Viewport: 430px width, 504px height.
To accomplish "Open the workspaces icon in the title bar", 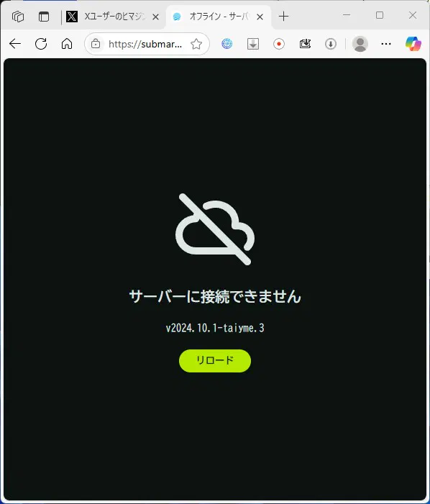I will pyautogui.click(x=18, y=17).
